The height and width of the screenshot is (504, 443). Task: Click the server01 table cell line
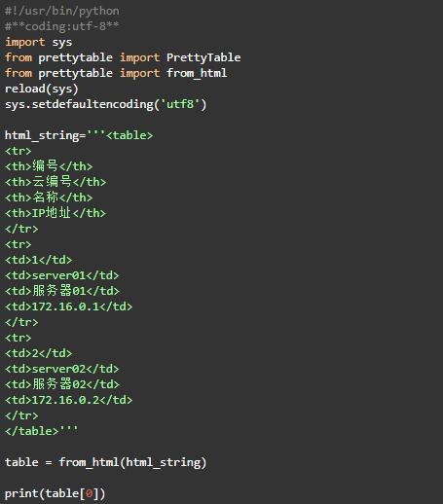(62, 275)
